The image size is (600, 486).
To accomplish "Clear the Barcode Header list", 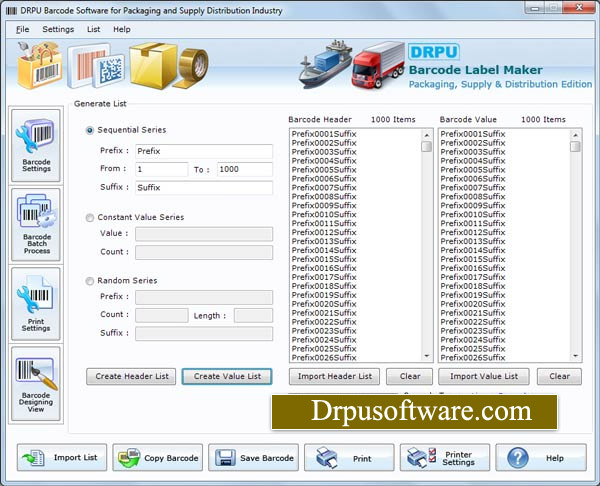I will pos(409,377).
